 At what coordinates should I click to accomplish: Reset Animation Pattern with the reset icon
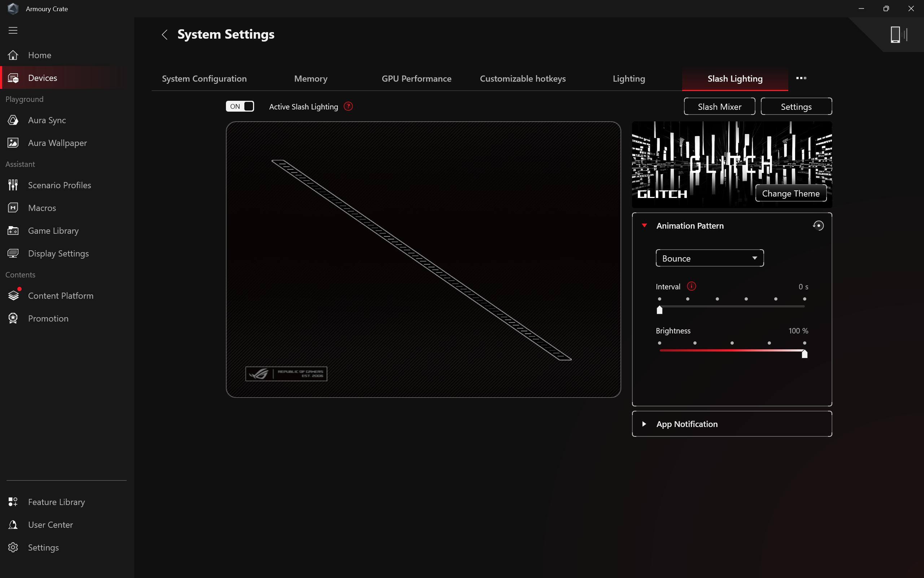818,225
